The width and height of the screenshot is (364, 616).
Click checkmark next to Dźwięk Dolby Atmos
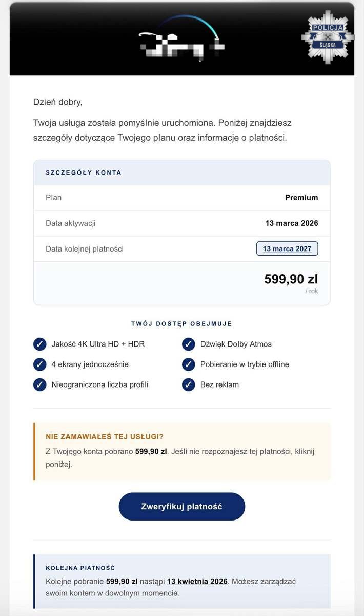189,344
